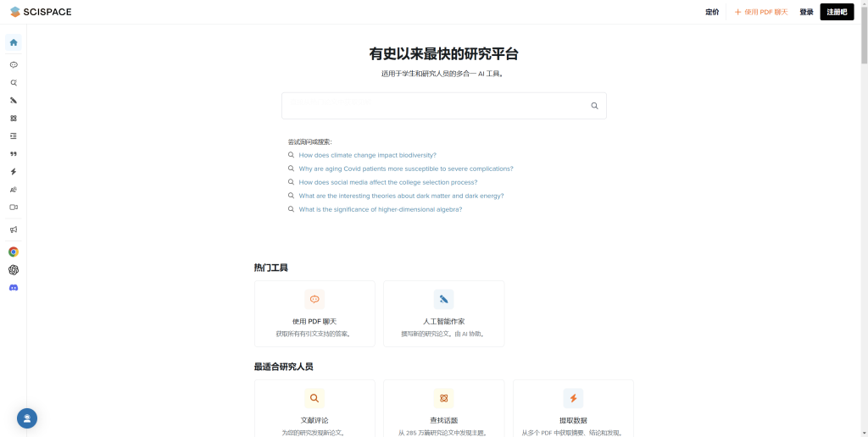Click the 尝试询问或搜索 label
Image resolution: width=868 pixels, height=437 pixels.
[x=309, y=142]
